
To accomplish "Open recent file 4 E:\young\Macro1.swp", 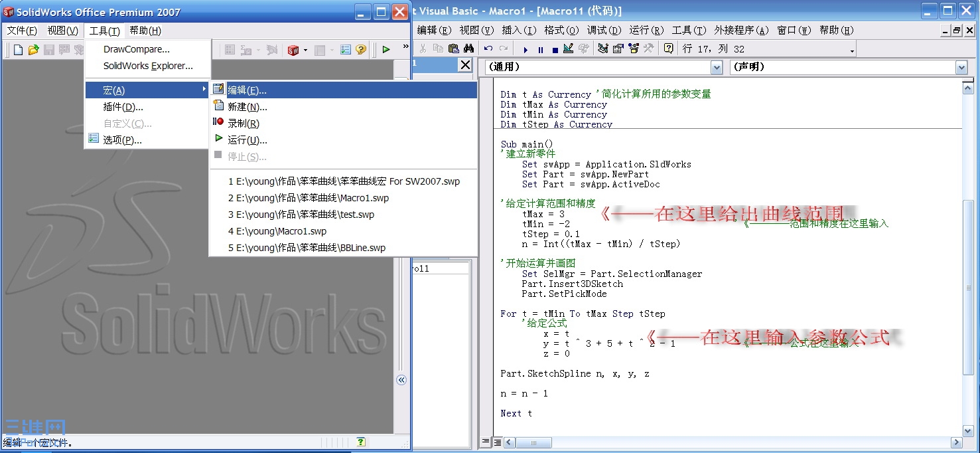I will point(343,231).
